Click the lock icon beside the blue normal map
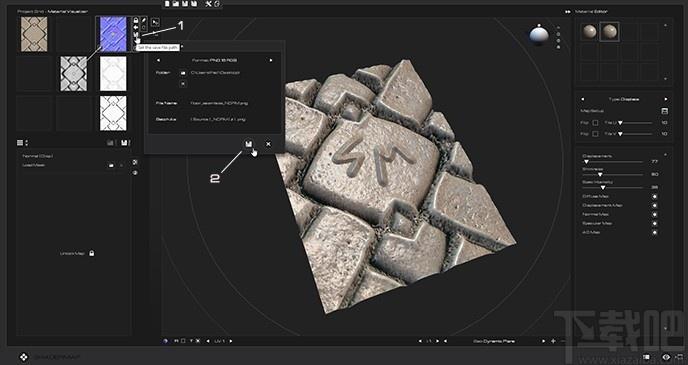688x365 pixels. pos(136,20)
